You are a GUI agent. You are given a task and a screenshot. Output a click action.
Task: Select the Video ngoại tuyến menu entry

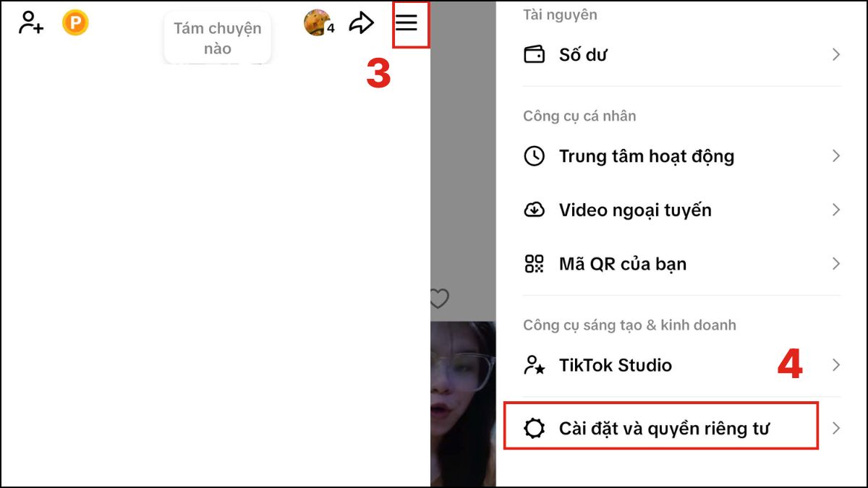click(634, 210)
